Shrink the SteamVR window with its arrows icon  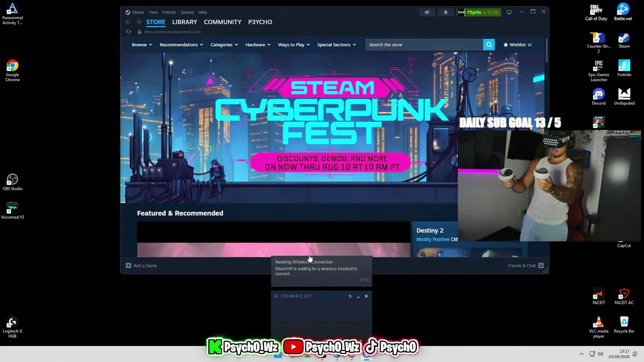tap(350, 296)
